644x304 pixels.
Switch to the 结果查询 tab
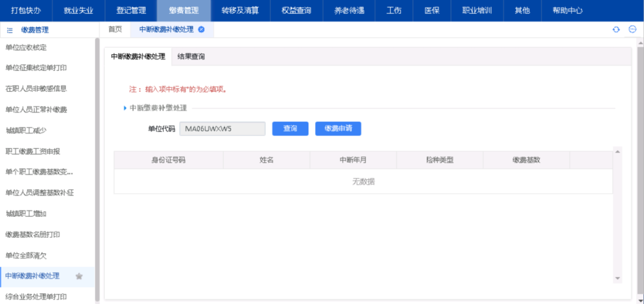point(191,57)
